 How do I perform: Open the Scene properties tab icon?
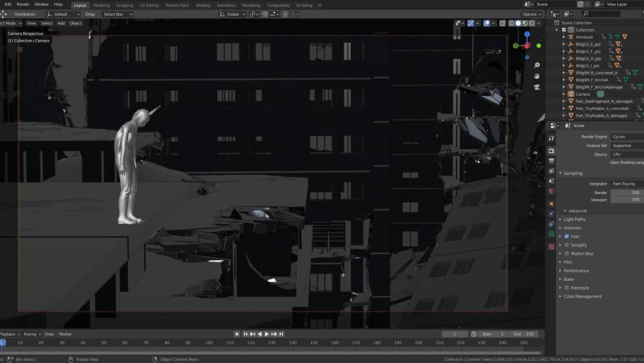coord(551,181)
